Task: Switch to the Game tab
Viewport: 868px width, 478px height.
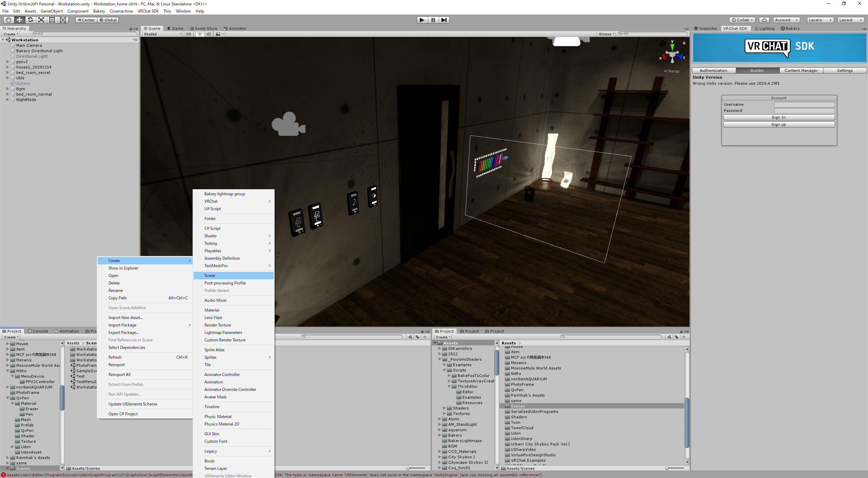Action: tap(176, 28)
